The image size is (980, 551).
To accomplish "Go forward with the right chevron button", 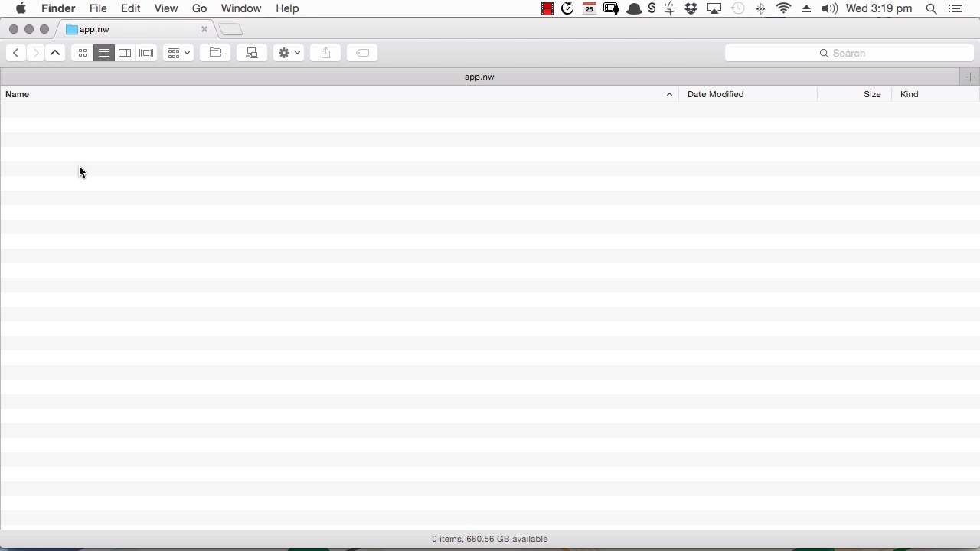I will click(x=35, y=53).
